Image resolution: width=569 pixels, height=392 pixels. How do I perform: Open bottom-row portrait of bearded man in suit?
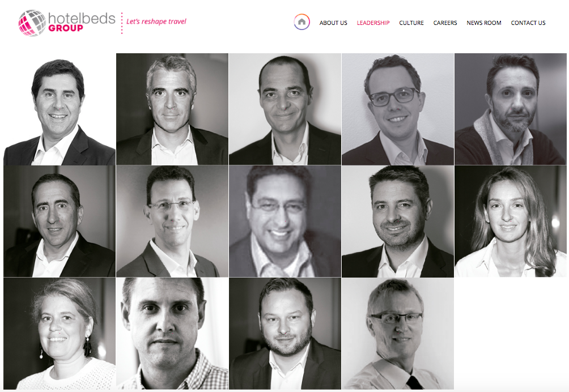(x=285, y=334)
